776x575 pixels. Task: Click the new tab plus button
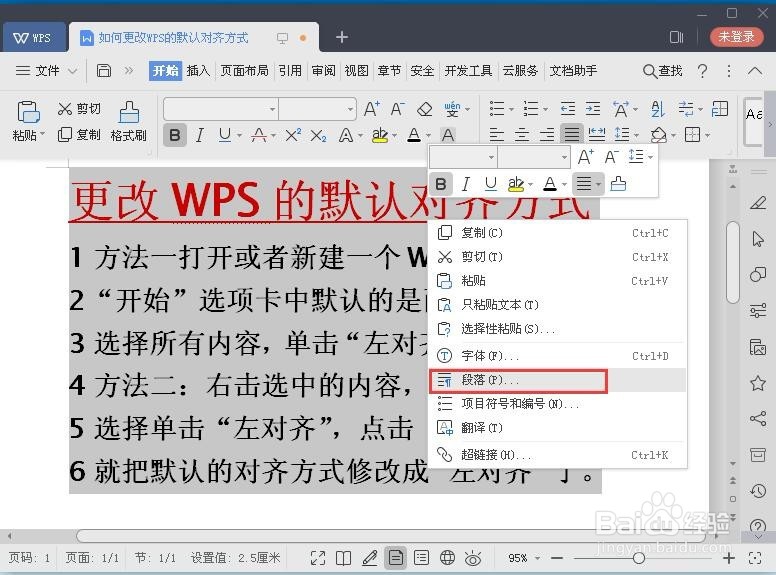[x=342, y=37]
